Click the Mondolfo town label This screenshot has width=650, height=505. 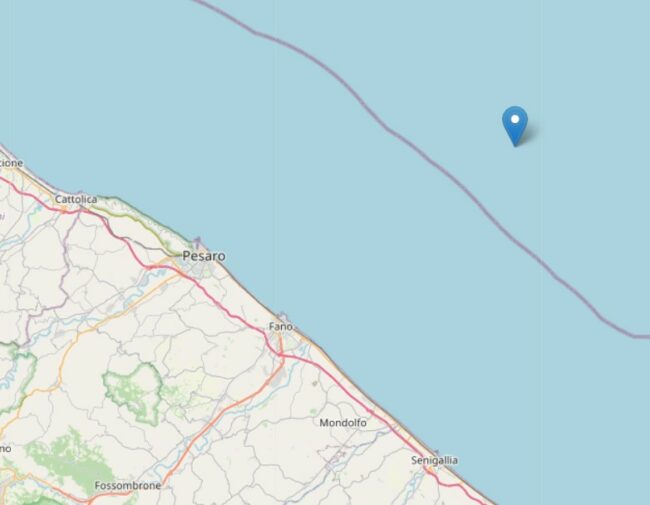coord(343,423)
